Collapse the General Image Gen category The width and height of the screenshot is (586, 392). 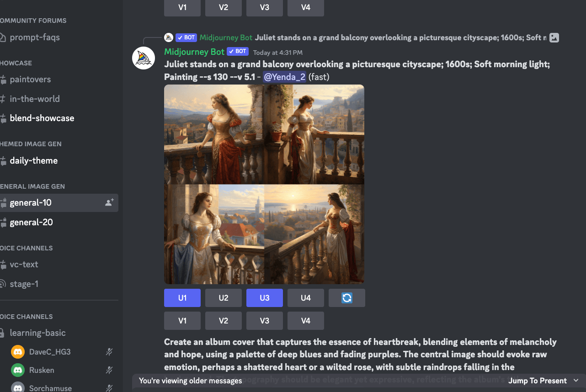32,186
